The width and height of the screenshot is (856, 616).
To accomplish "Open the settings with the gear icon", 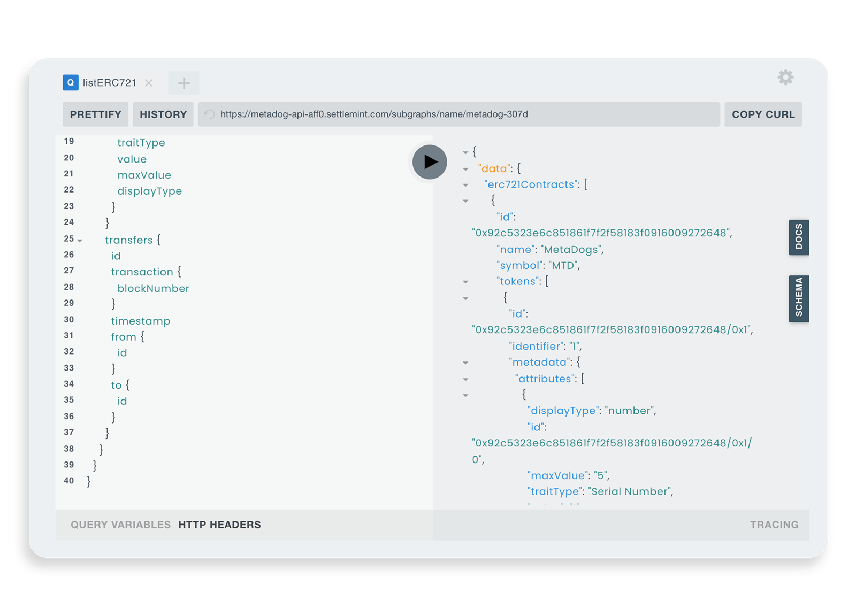I will [x=785, y=77].
